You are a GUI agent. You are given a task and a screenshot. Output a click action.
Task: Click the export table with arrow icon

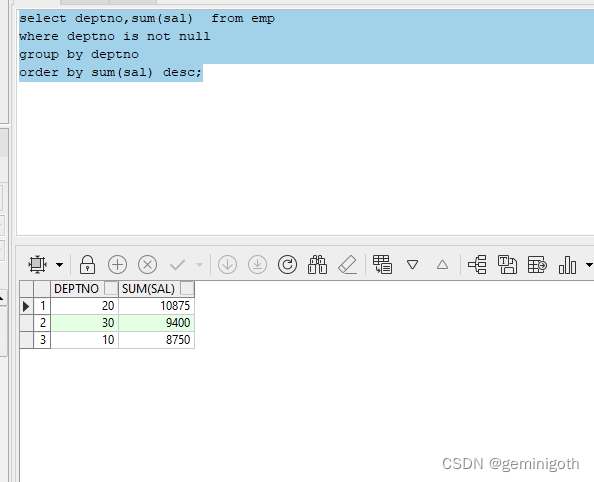coord(537,264)
